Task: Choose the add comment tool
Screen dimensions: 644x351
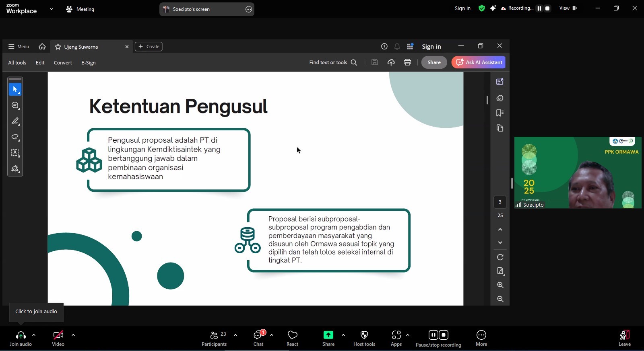Action: click(x=15, y=105)
